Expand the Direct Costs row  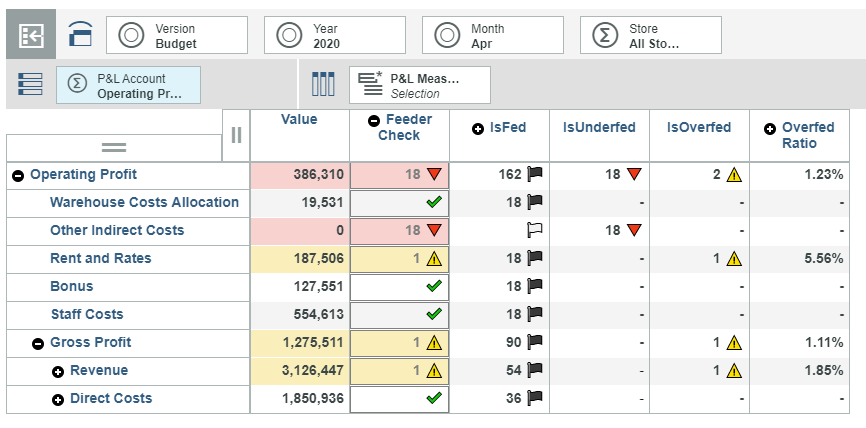pyautogui.click(x=58, y=399)
